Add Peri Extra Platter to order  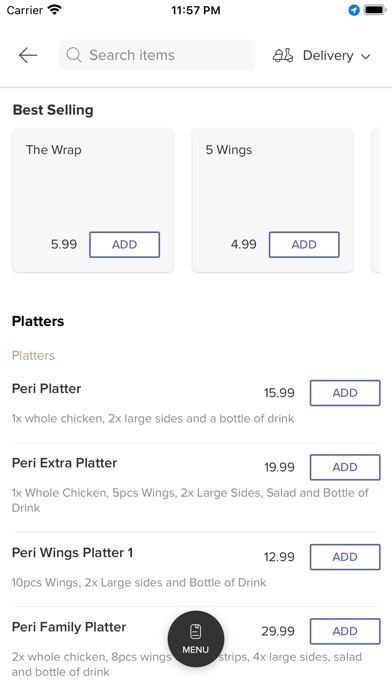click(345, 467)
